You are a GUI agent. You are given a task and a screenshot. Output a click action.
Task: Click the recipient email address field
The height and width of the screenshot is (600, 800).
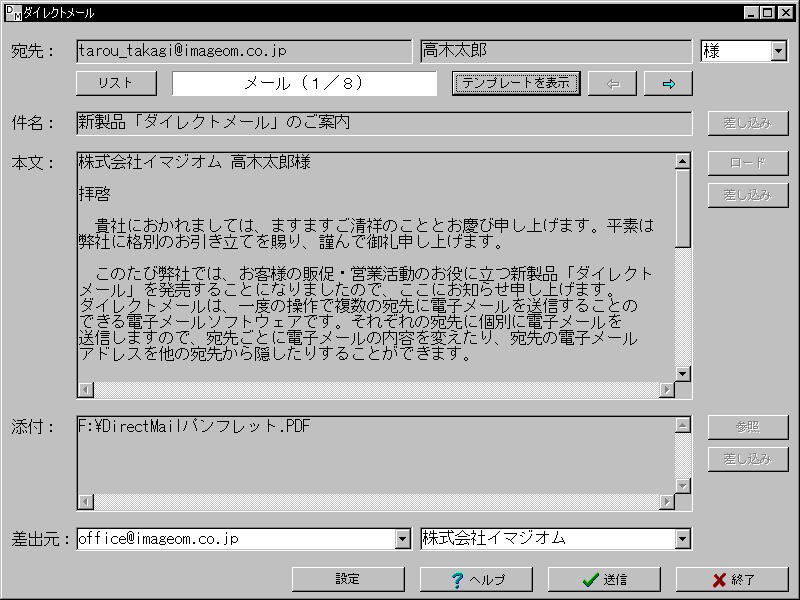[x=243, y=51]
